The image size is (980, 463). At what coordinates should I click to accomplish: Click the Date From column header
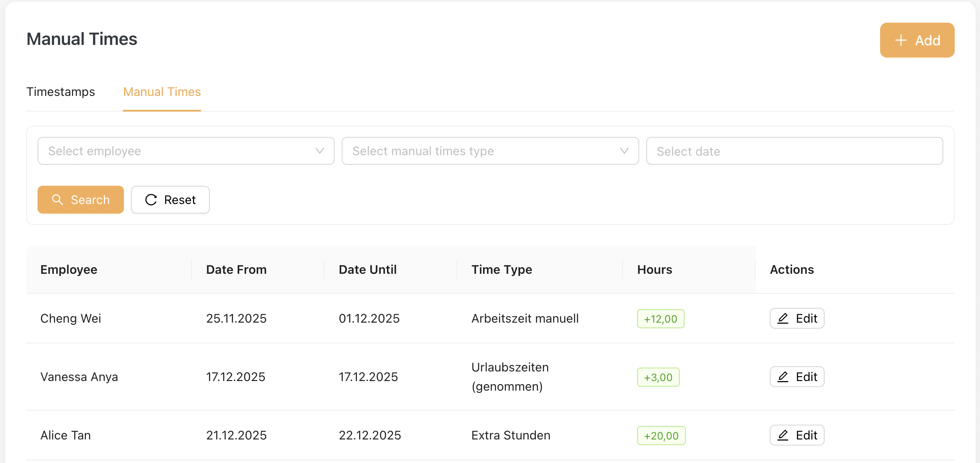click(x=236, y=270)
